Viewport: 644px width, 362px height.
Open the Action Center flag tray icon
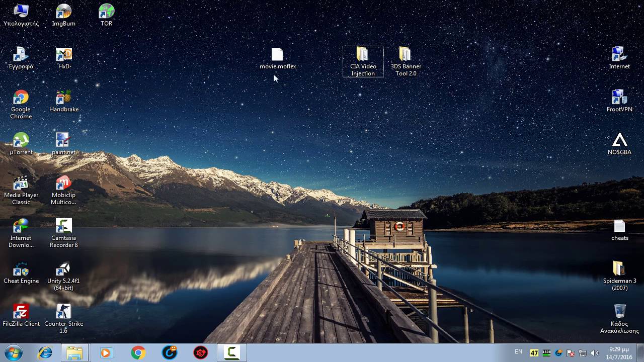(x=571, y=353)
